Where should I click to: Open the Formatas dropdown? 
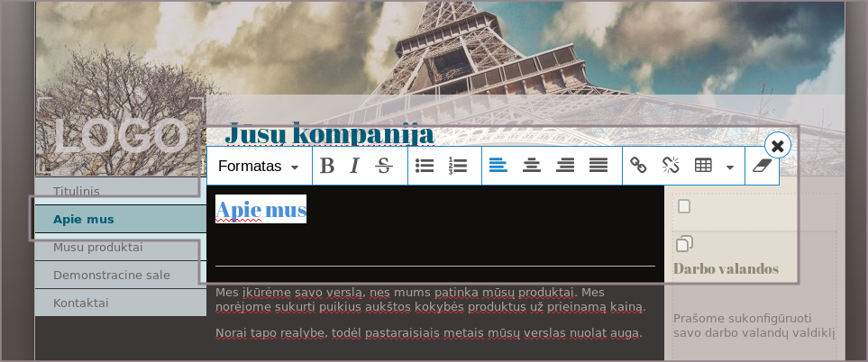pyautogui.click(x=259, y=167)
